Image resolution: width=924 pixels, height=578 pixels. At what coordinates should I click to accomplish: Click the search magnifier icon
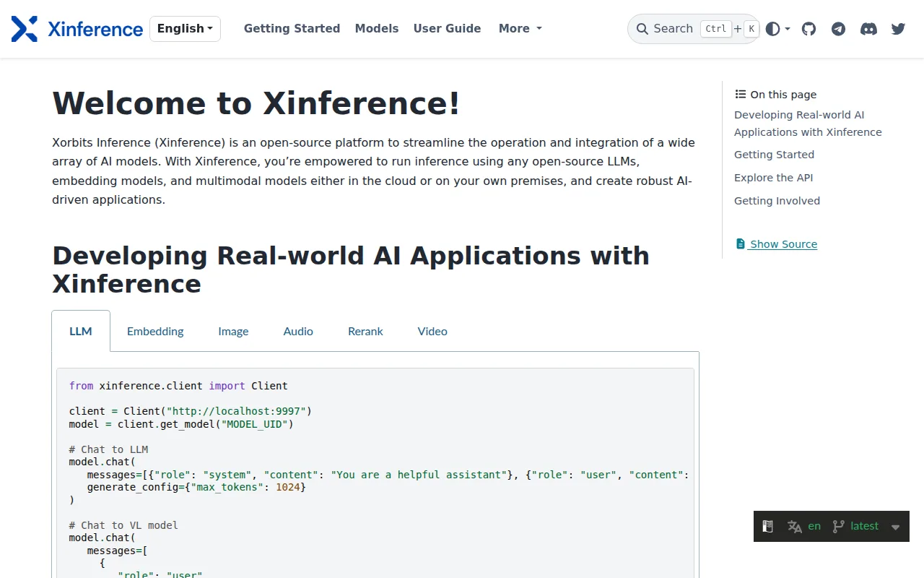pyautogui.click(x=642, y=29)
